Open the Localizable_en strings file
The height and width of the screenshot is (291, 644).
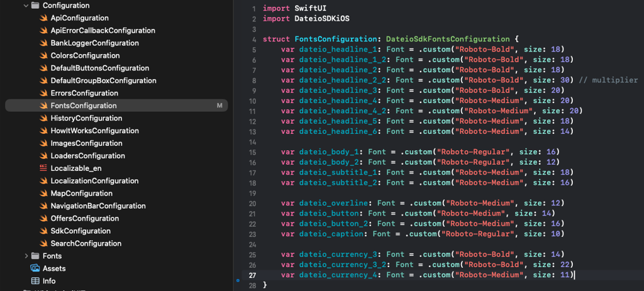tap(76, 168)
